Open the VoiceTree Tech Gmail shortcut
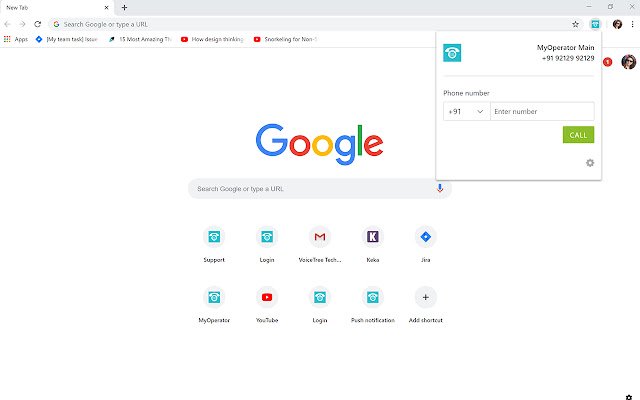 (x=320, y=244)
